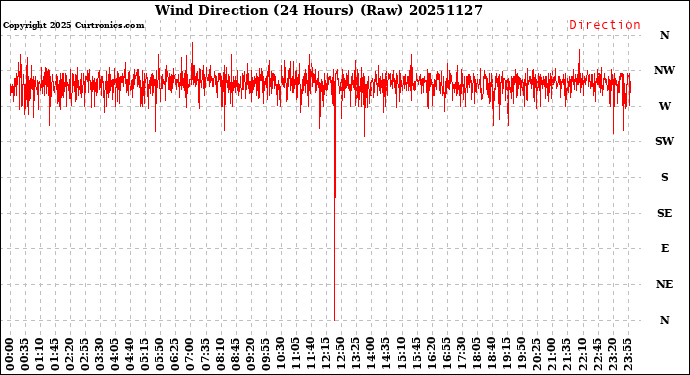Click the '09:20' time label

250,355
